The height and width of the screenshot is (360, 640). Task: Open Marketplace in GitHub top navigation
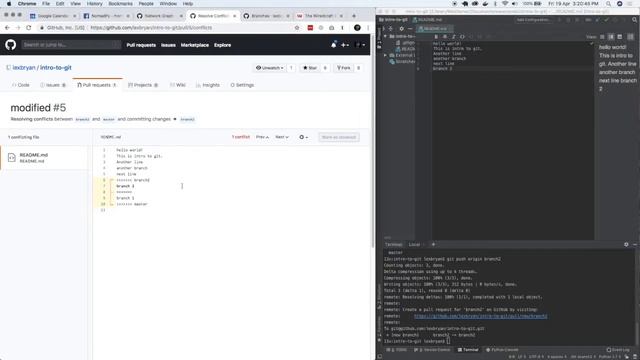[x=195, y=45]
